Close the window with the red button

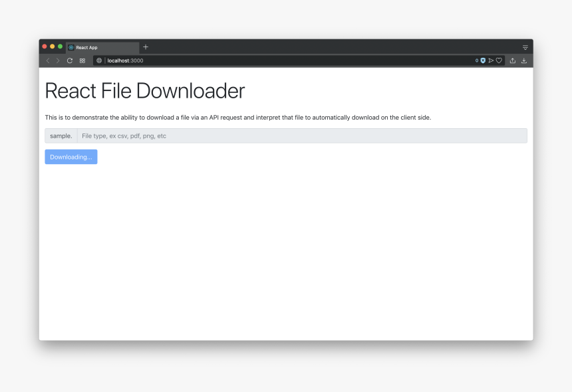[45, 47]
